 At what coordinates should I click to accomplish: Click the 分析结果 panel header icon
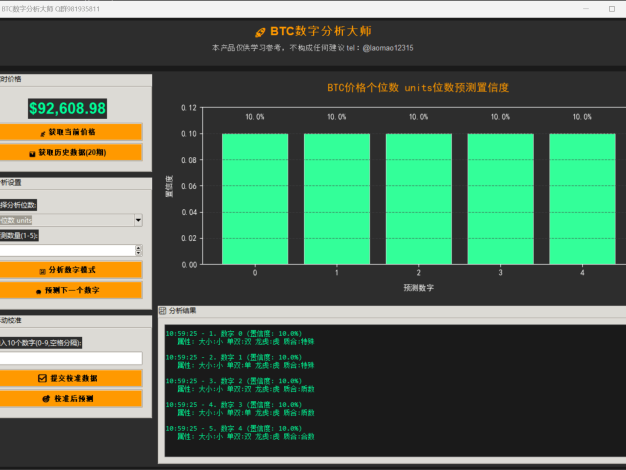163,311
